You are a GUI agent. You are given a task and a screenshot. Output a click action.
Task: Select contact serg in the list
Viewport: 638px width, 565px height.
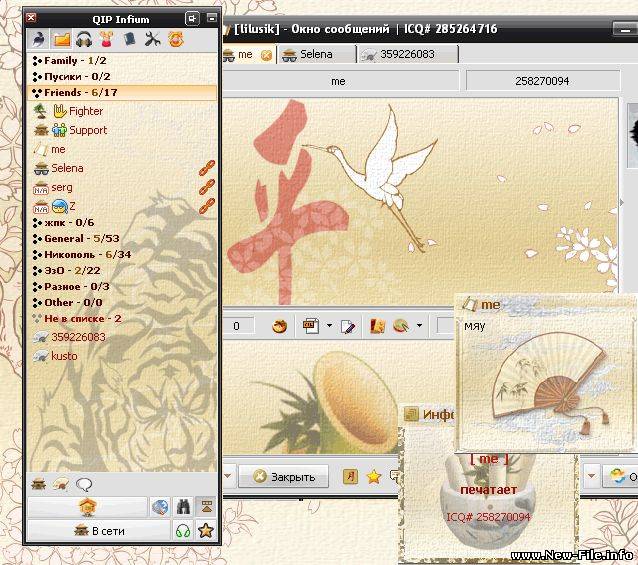pyautogui.click(x=61, y=187)
